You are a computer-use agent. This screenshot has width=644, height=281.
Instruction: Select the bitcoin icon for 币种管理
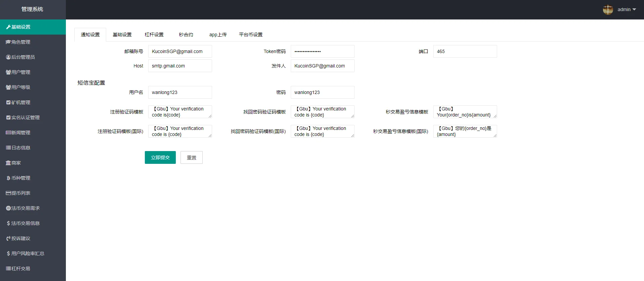pos(8,178)
